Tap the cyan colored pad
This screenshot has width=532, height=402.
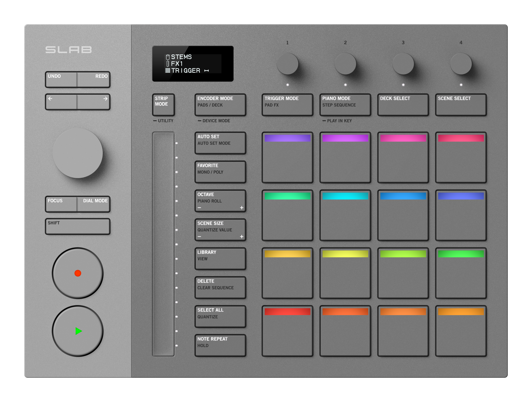tap(345, 215)
